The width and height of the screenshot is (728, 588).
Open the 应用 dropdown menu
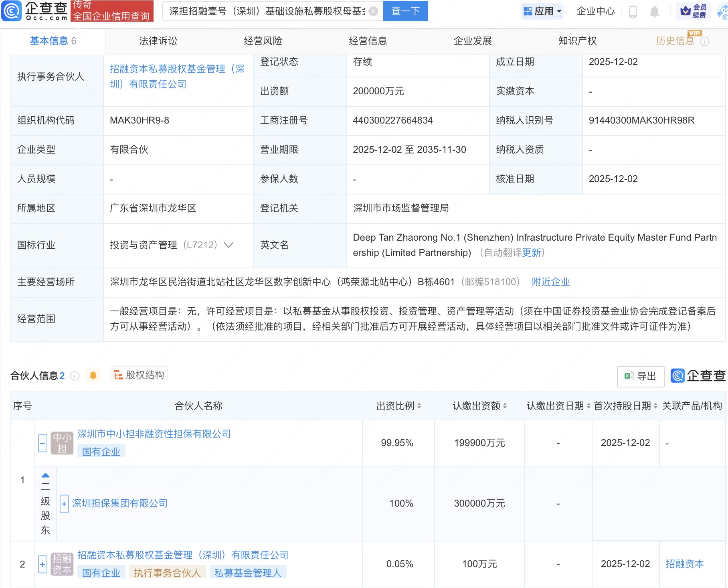(542, 11)
